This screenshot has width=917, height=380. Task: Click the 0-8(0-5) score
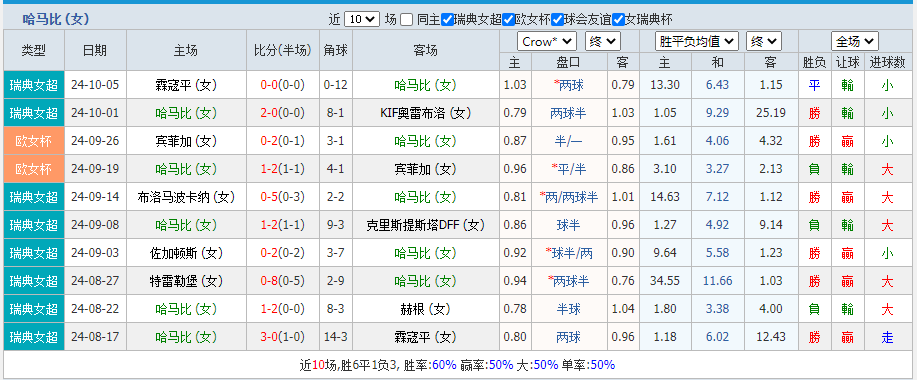[x=283, y=281]
